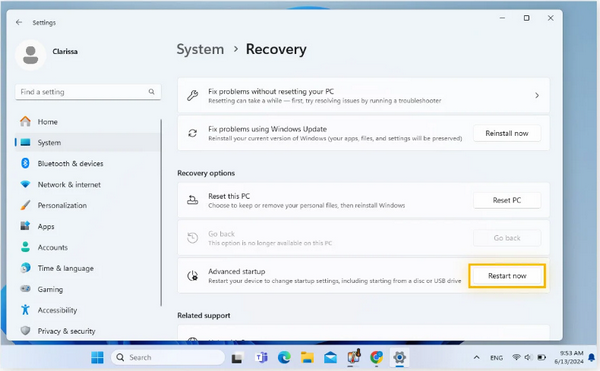Click the Reinstall now button

tap(507, 133)
